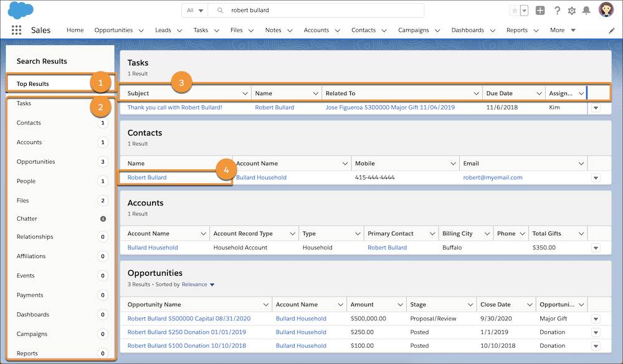Image resolution: width=623 pixels, height=364 pixels.
Task: Open the More navigation menu
Action: 563,30
